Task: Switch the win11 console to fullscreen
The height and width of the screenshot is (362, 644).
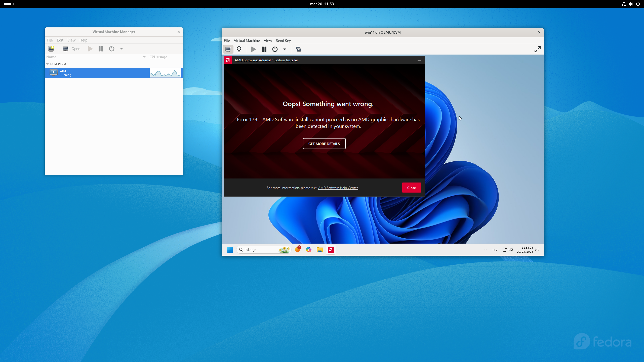Action: [x=537, y=49]
